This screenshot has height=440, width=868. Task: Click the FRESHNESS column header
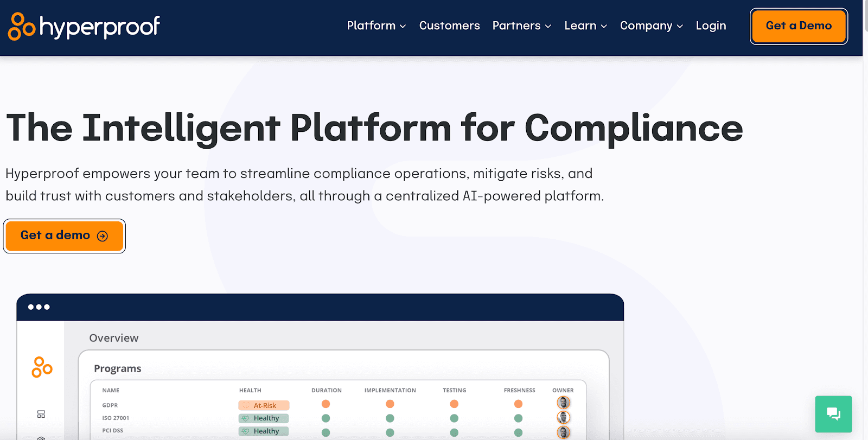(x=519, y=391)
